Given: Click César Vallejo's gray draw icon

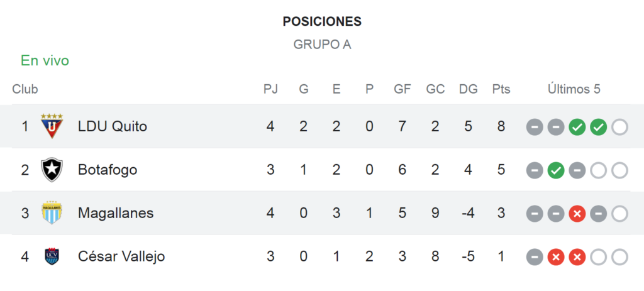Looking at the screenshot, I should click(x=535, y=257).
